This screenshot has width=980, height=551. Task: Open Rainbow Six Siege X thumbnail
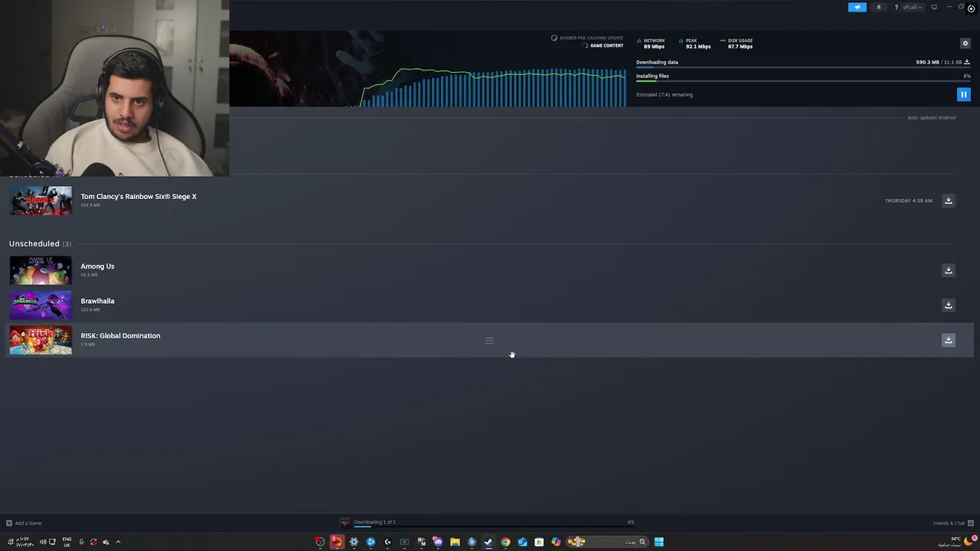coord(41,201)
